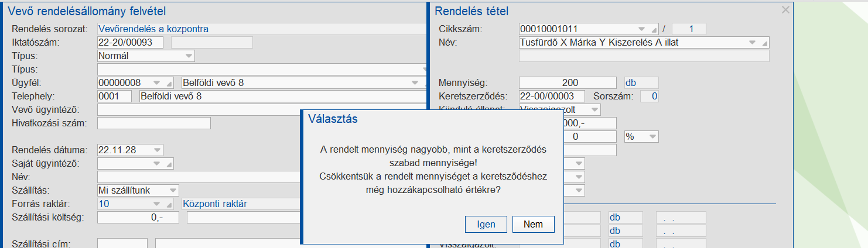The width and height of the screenshot is (868, 248).
Task: Click the Mennyiség field containing 200
Action: (567, 83)
